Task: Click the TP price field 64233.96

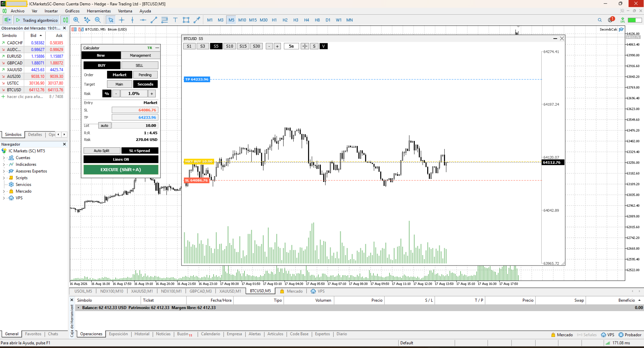Action: coord(135,117)
